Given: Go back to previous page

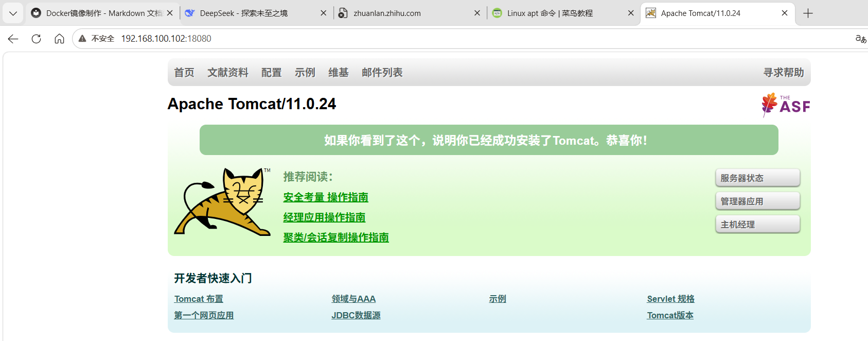Looking at the screenshot, I should pyautogui.click(x=13, y=39).
